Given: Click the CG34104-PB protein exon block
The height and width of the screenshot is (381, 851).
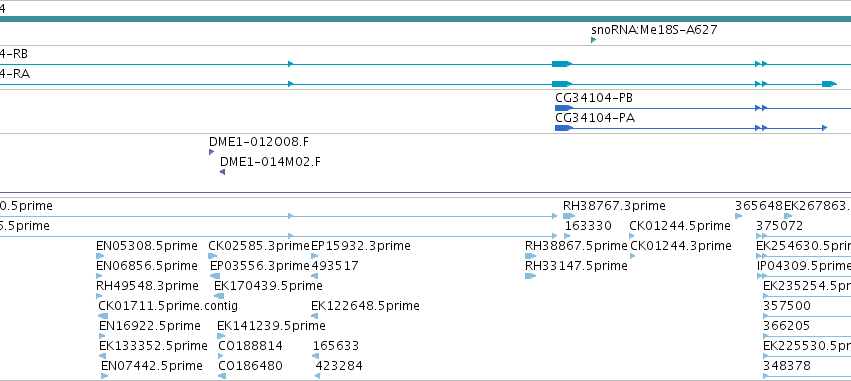Looking at the screenshot, I should click(563, 108).
